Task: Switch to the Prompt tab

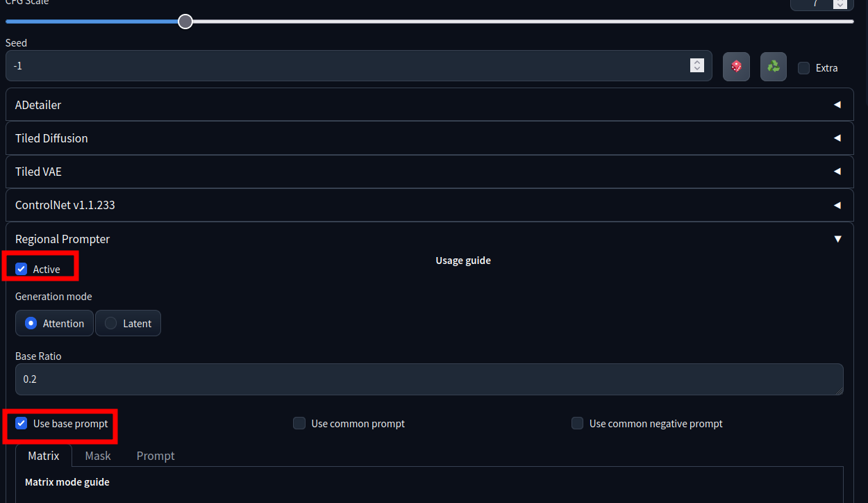Action: (x=156, y=456)
